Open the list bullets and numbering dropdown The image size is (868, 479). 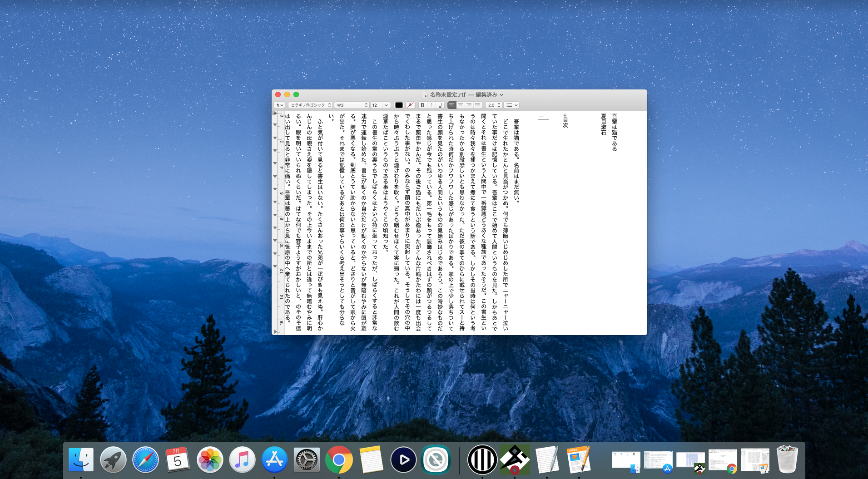[x=511, y=105]
